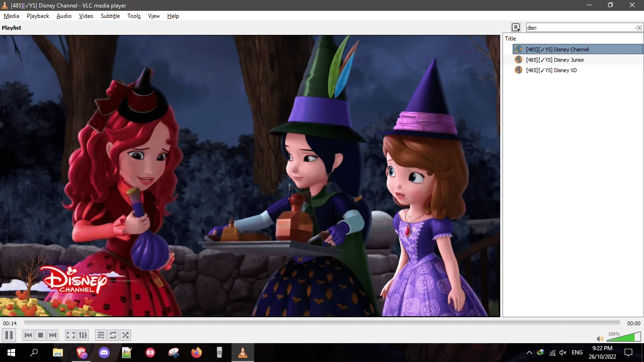644x362 pixels.
Task: Open the Media menu
Action: click(11, 16)
